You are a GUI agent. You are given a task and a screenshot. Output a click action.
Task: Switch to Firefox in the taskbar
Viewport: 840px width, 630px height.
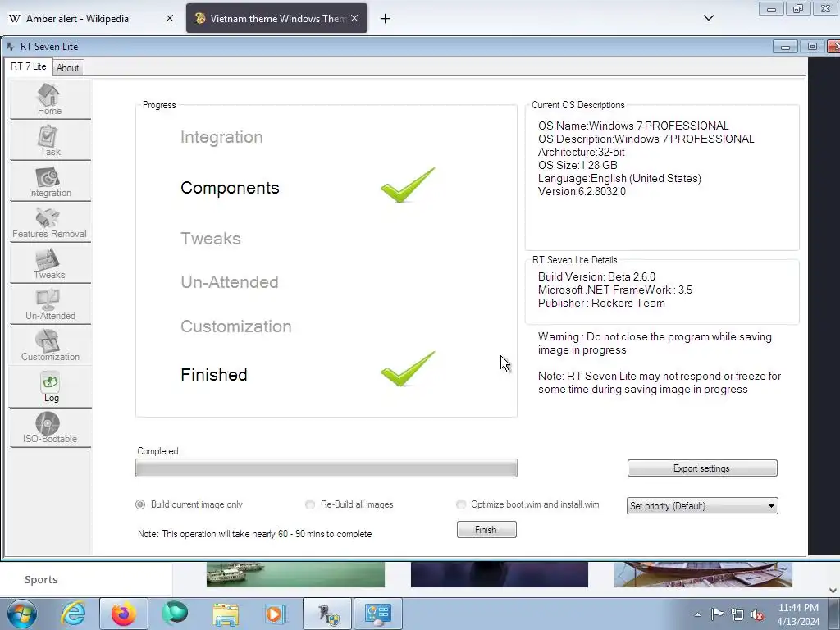coord(123,614)
